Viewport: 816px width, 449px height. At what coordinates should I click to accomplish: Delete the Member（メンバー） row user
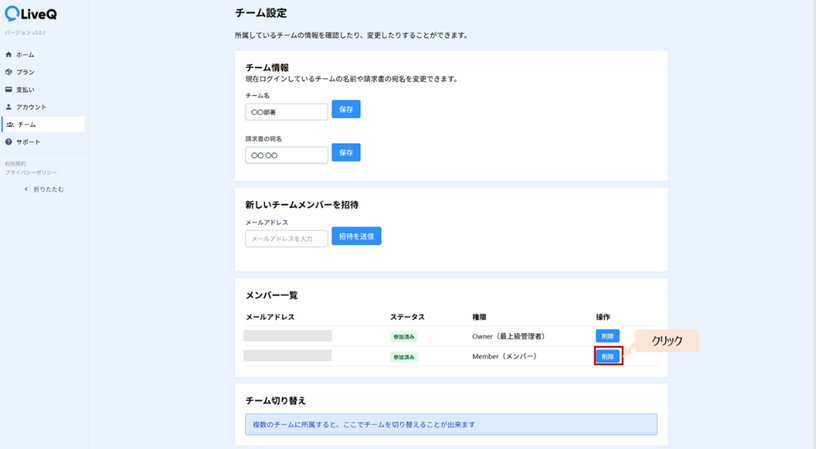tap(608, 356)
